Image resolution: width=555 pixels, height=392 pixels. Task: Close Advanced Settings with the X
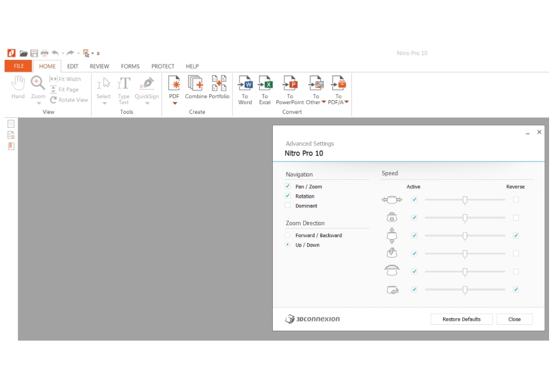(x=539, y=132)
